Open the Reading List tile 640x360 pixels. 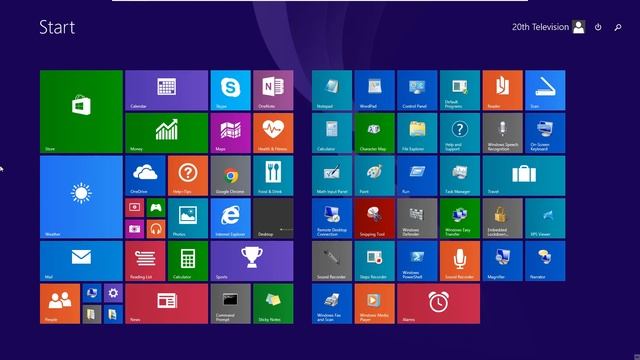click(145, 261)
